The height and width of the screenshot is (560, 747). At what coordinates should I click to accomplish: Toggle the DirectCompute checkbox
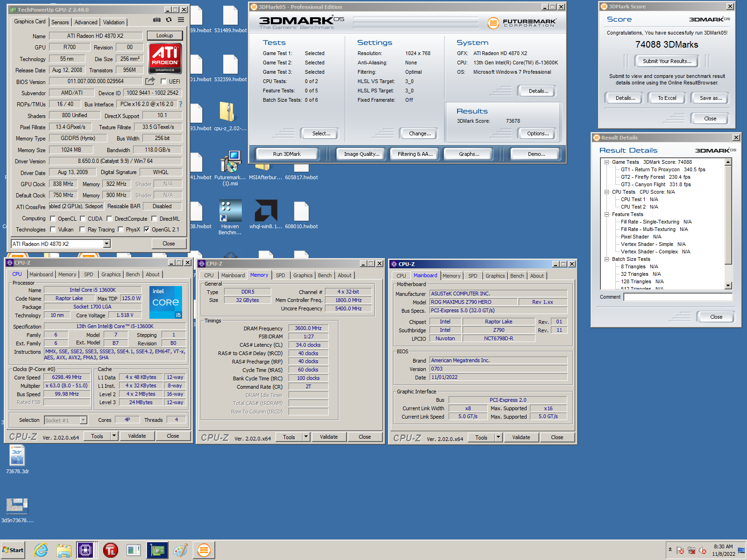tap(109, 218)
